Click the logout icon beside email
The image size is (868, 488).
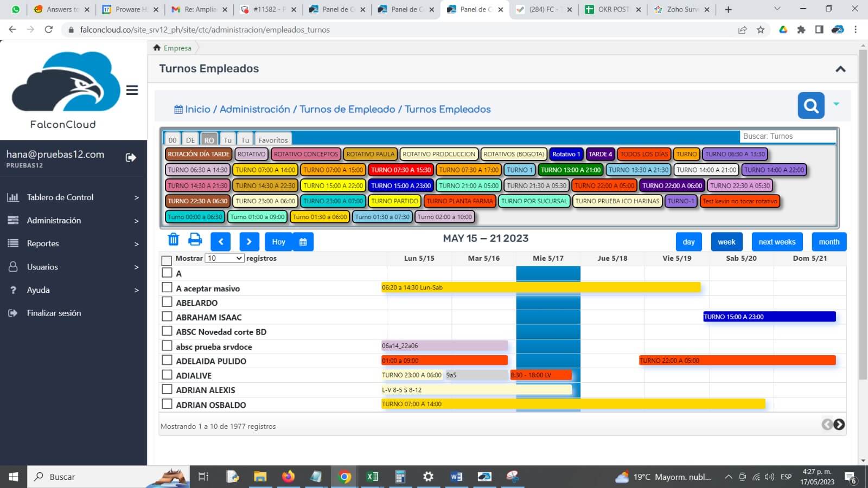tap(131, 158)
